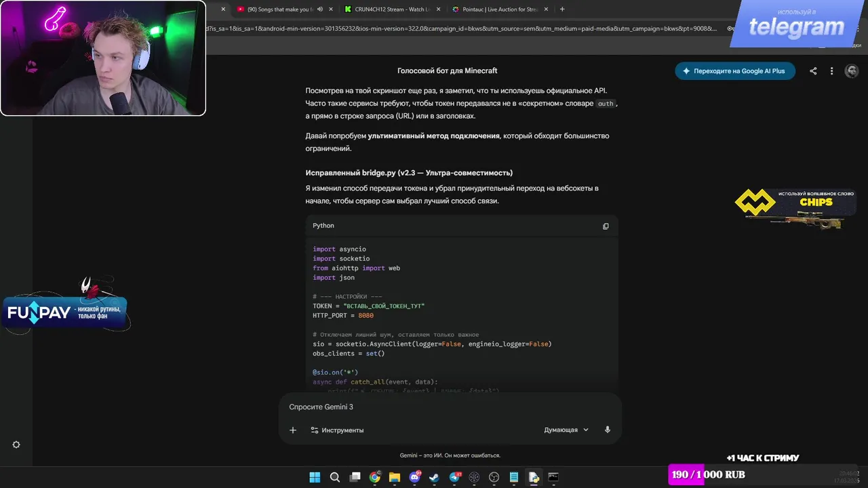The width and height of the screenshot is (868, 488).
Task: Click the CHIPS rifle banner
Action: (795, 210)
